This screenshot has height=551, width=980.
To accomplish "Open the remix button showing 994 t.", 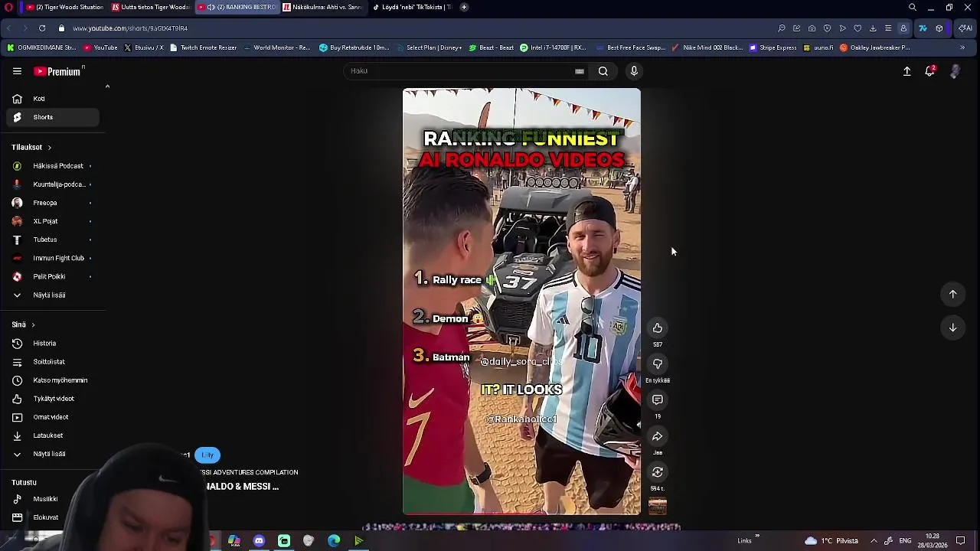I will tap(658, 472).
